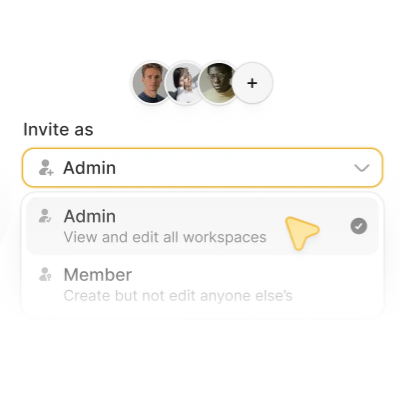This screenshot has height=410, width=400.
Task: Click the round add member button
Action: [x=252, y=83]
